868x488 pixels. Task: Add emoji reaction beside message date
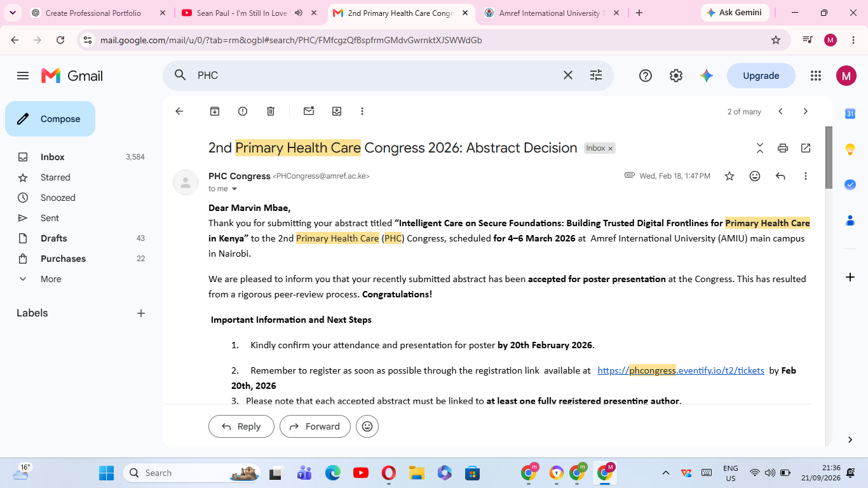coord(755,176)
